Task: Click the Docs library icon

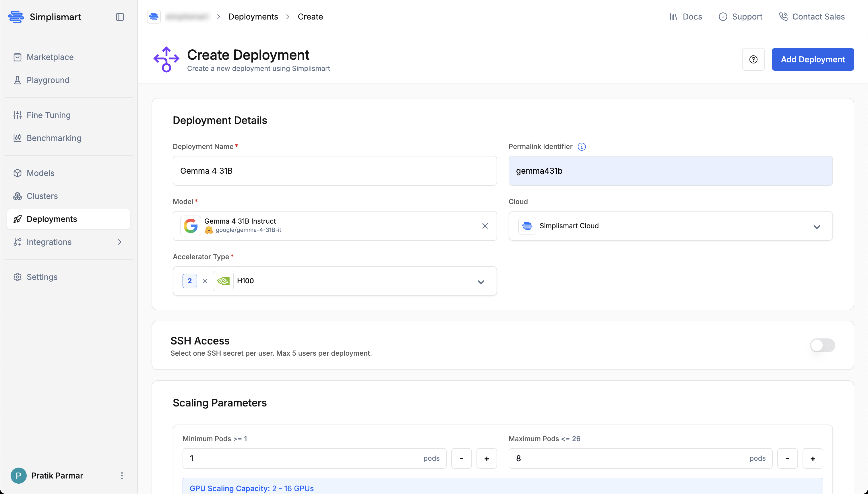Action: [673, 17]
